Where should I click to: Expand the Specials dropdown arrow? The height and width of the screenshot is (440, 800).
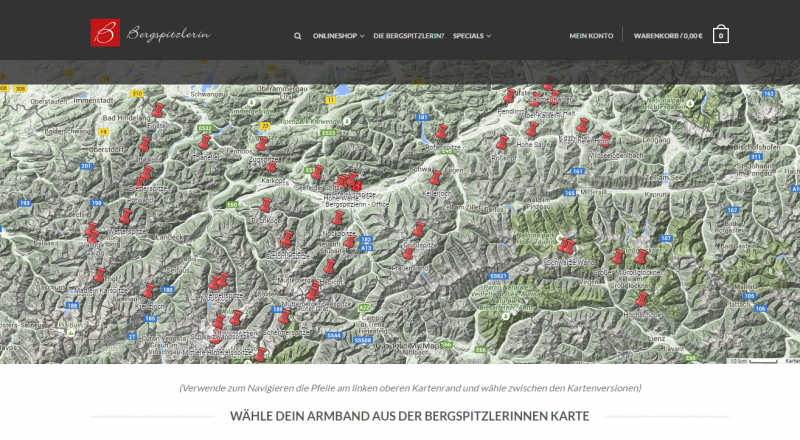pyautogui.click(x=488, y=36)
